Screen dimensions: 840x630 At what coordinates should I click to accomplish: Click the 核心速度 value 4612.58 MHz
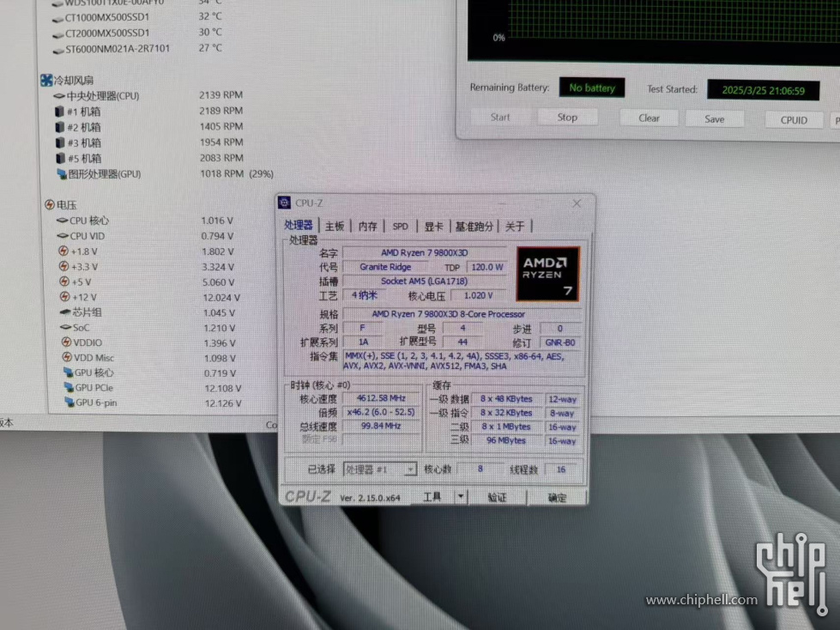(381, 398)
